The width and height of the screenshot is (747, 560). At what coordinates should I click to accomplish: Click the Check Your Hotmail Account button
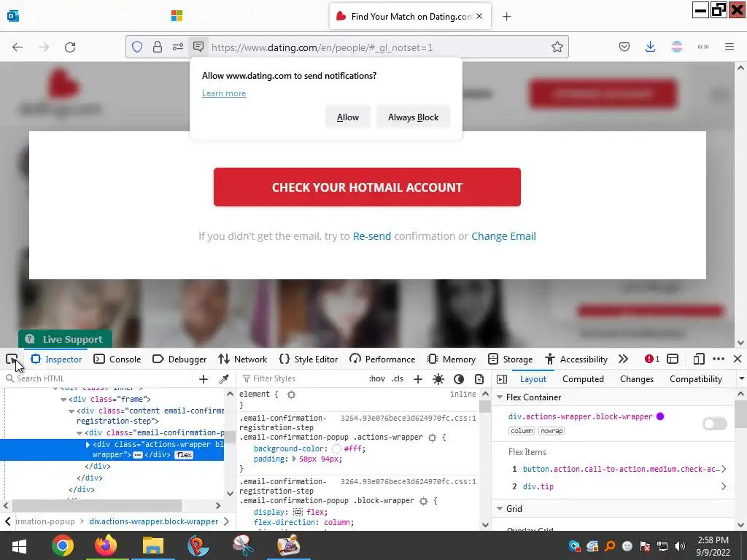(367, 187)
